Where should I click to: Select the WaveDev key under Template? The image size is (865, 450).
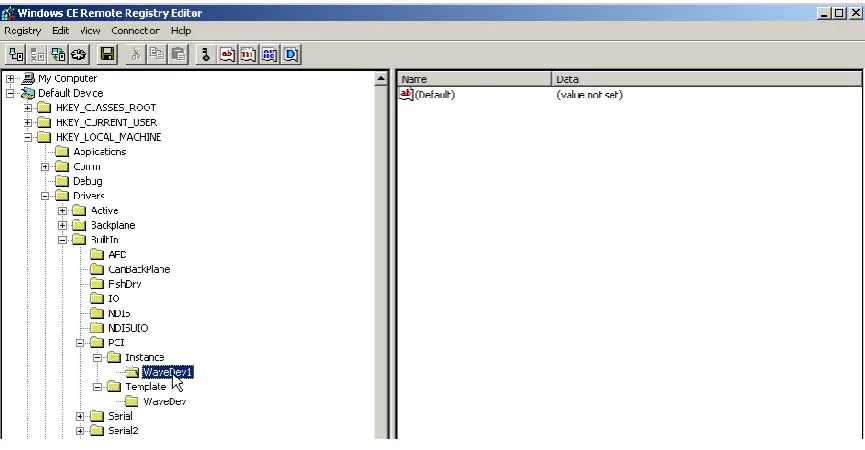point(164,401)
